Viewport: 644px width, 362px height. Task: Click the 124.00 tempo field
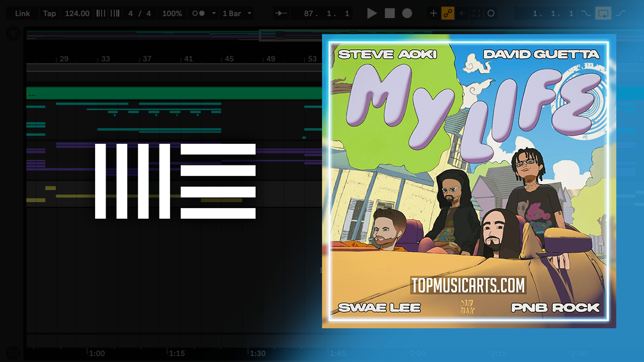77,14
